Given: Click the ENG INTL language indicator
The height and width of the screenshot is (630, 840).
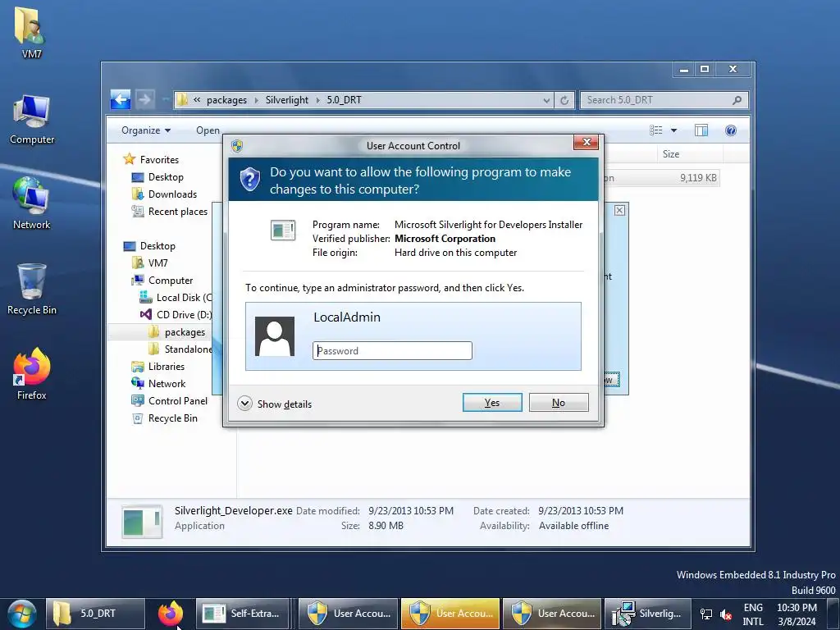Looking at the screenshot, I should tap(753, 614).
